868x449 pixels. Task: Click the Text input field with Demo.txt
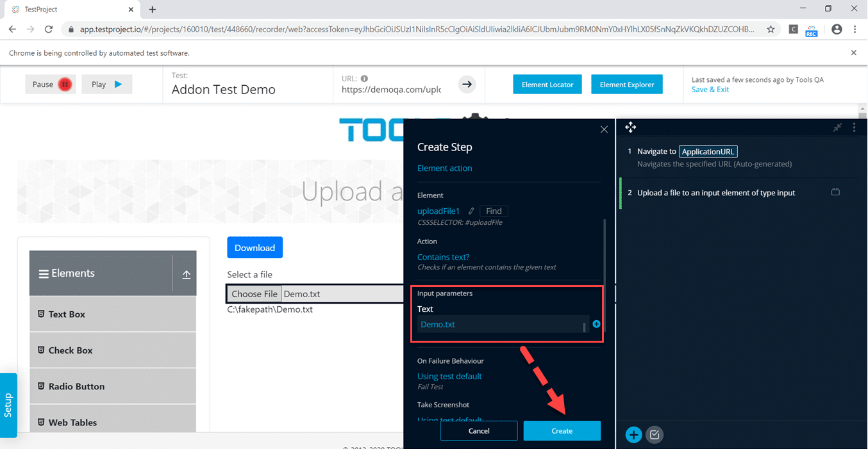[503, 325]
